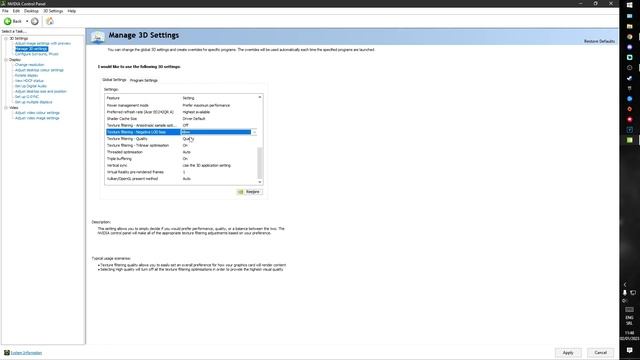This screenshot has width=640, height=360.
Task: Click the microphone tray icon
Action: [625, 293]
